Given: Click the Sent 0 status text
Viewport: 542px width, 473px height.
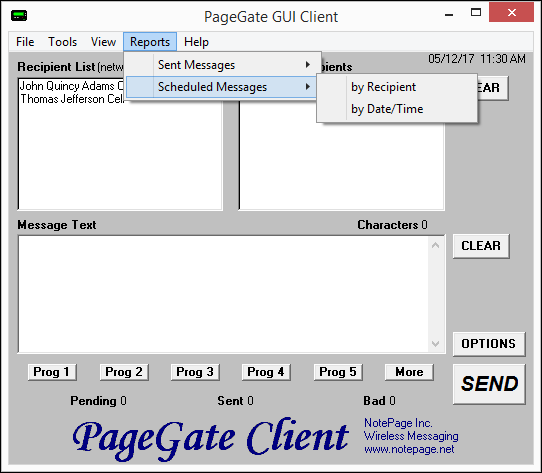Looking at the screenshot, I should 235,401.
